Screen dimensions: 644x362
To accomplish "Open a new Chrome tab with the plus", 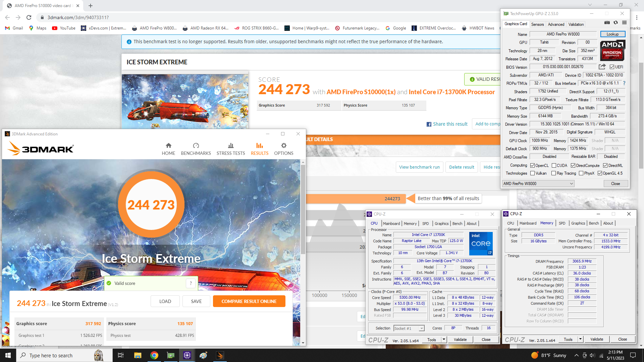I will (x=91, y=6).
